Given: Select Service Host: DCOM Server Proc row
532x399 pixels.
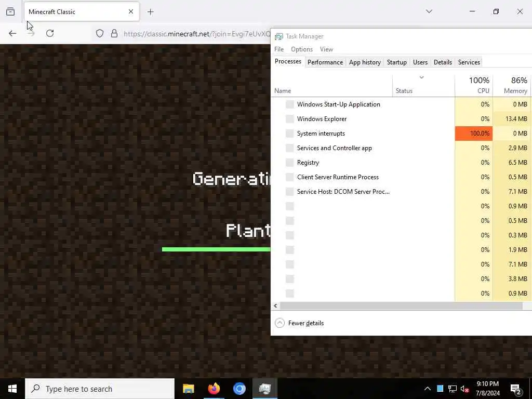Looking at the screenshot, I should click(x=401, y=192).
